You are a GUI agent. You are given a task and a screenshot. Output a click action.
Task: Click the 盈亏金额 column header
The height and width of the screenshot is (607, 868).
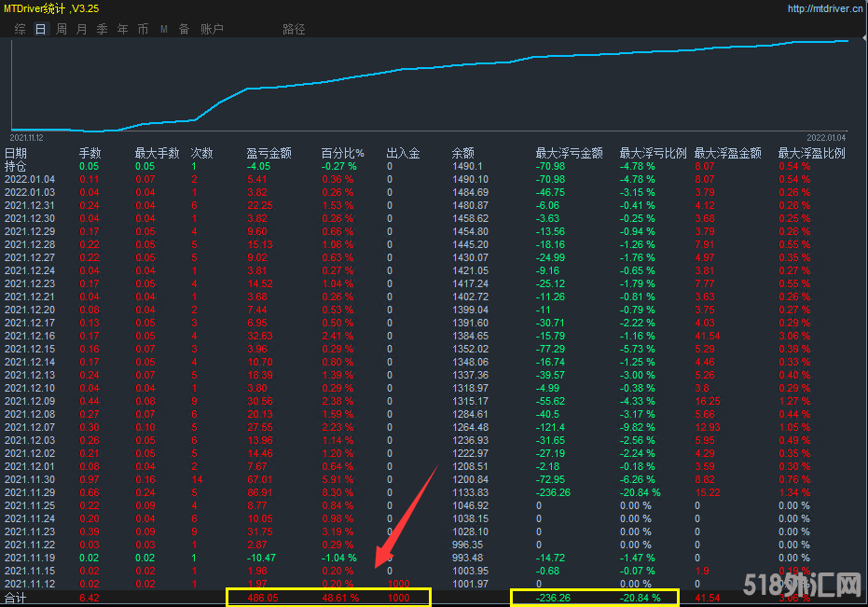tap(269, 153)
